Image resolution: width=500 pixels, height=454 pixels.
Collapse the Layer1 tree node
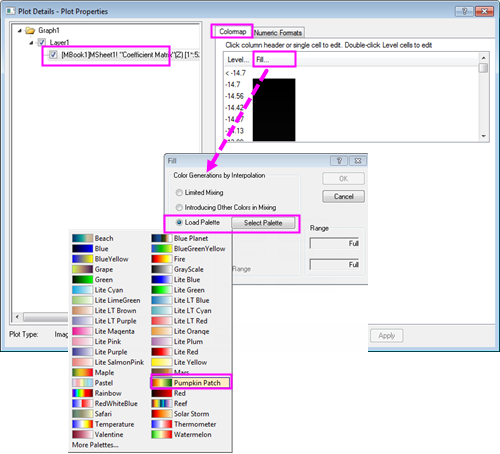tap(31, 43)
